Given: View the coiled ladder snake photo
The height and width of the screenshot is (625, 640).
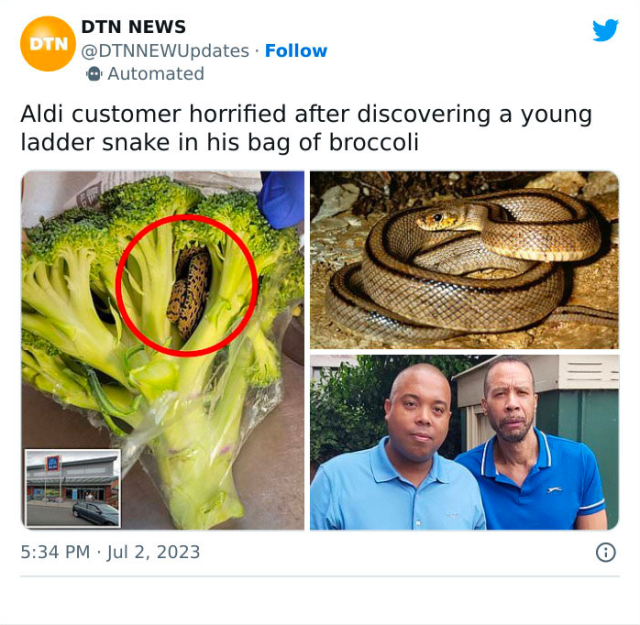Looking at the screenshot, I should point(464,260).
